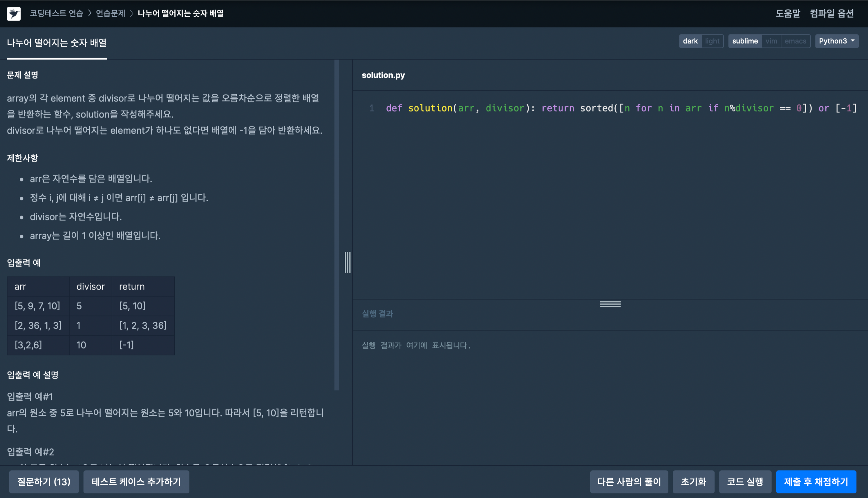Open the 도움말 help menu

[787, 13]
